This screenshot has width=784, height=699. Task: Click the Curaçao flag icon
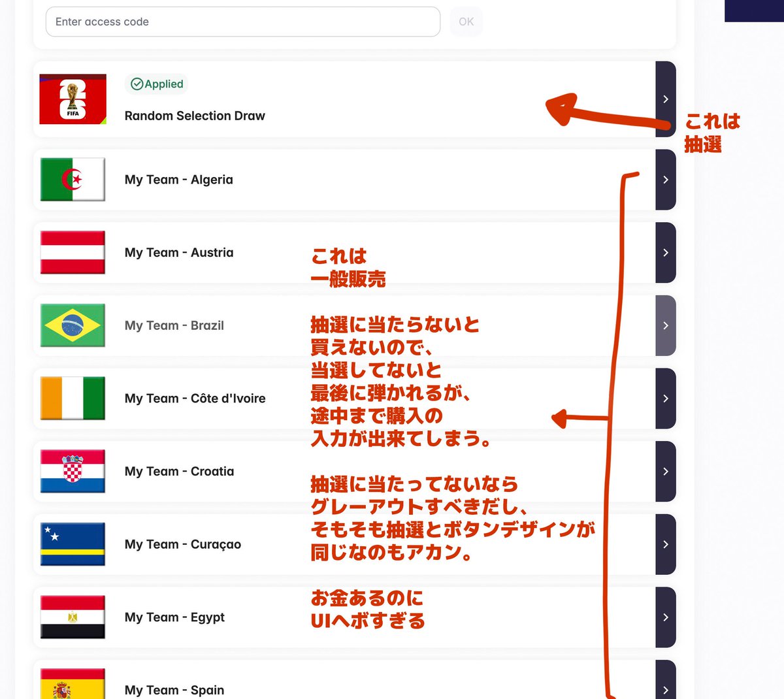(x=73, y=544)
